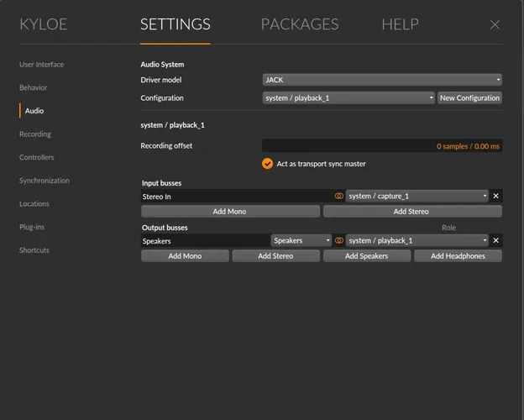Click the New Configuration button
524x420 pixels.
[469, 98]
